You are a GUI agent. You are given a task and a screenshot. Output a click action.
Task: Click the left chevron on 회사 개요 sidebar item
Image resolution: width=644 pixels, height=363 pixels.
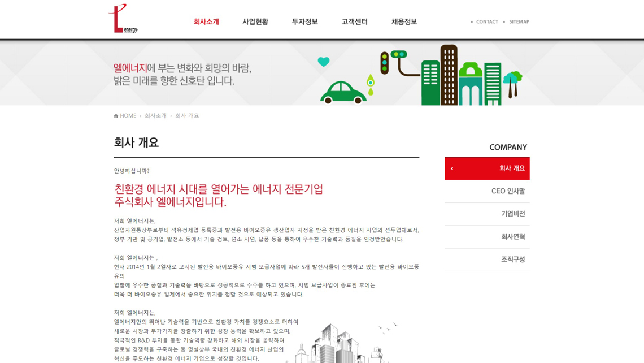pos(452,168)
